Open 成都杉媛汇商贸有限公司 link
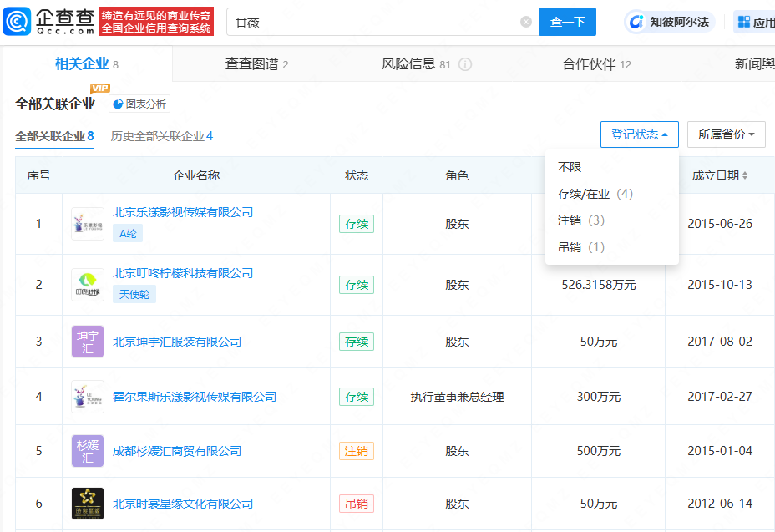 (x=177, y=451)
